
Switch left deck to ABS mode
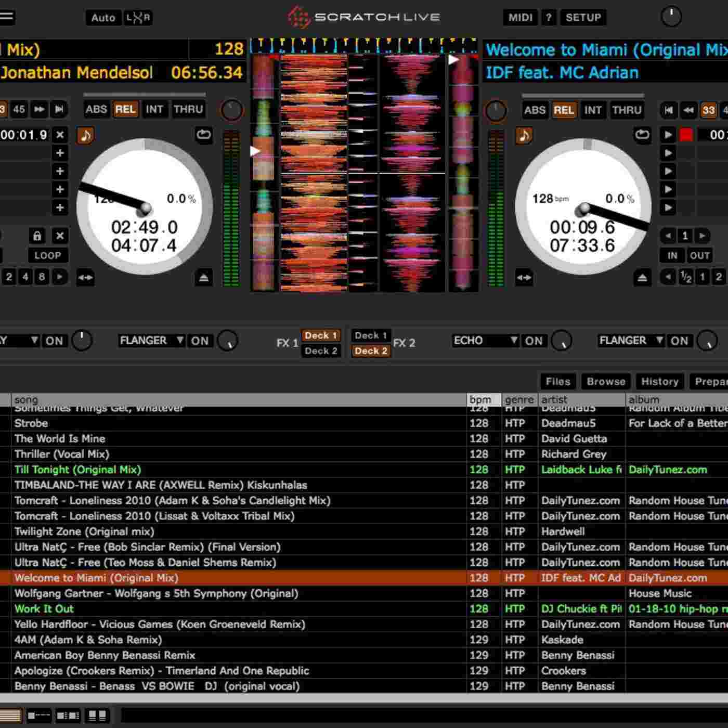pyautogui.click(x=96, y=109)
